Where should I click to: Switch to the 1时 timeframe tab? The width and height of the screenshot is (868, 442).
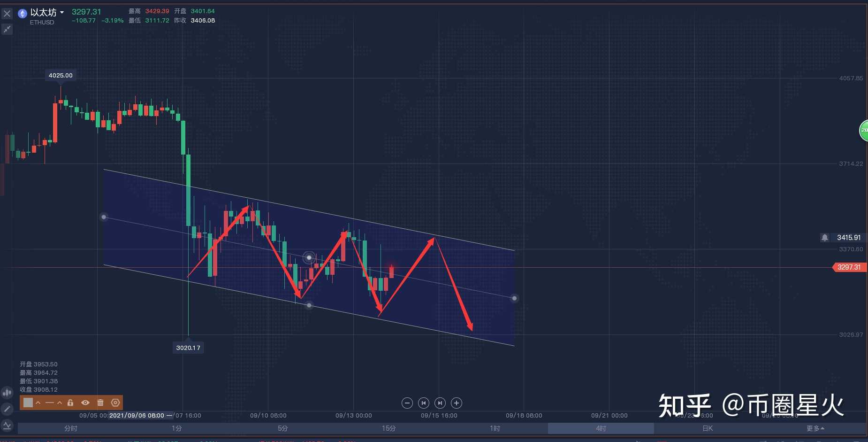[x=495, y=428]
